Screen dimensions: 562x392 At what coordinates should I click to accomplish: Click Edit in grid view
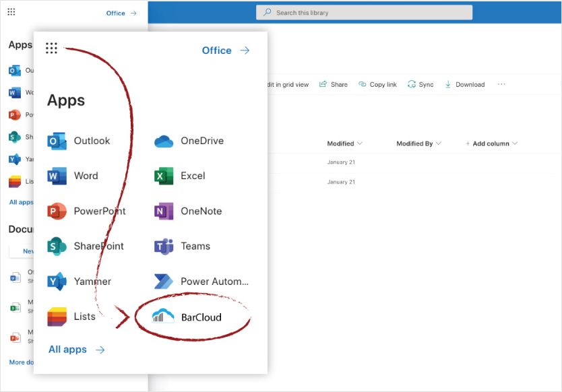click(288, 85)
